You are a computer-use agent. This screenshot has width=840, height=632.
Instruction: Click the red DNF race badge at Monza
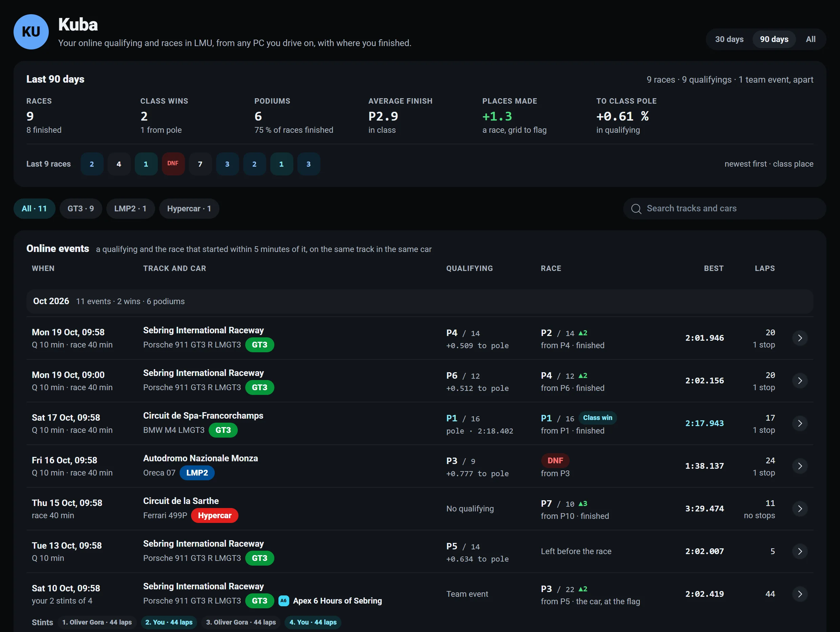pyautogui.click(x=555, y=461)
